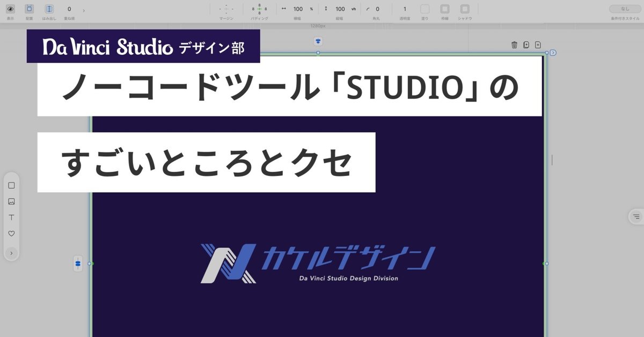The width and height of the screenshot is (644, 337).
Task: Open the マージン margin control
Action: (226, 9)
